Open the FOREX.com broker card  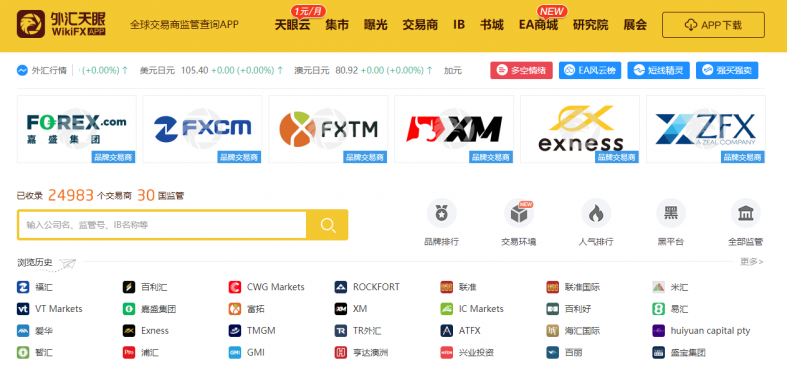click(x=77, y=129)
